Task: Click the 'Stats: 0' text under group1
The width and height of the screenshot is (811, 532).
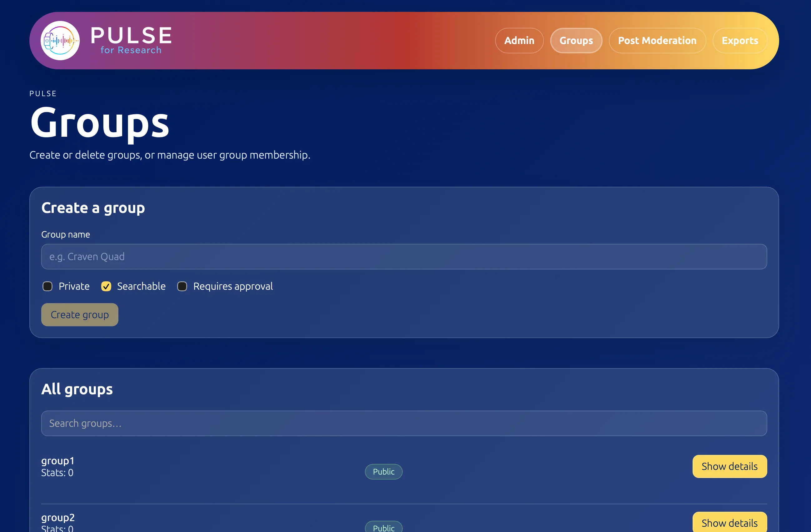Action: pyautogui.click(x=57, y=472)
